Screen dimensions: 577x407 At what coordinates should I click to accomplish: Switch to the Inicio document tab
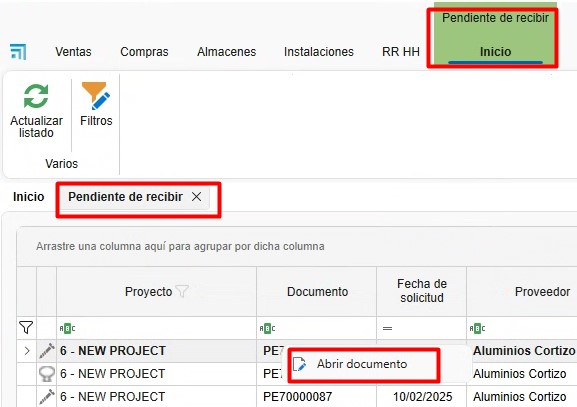[28, 197]
